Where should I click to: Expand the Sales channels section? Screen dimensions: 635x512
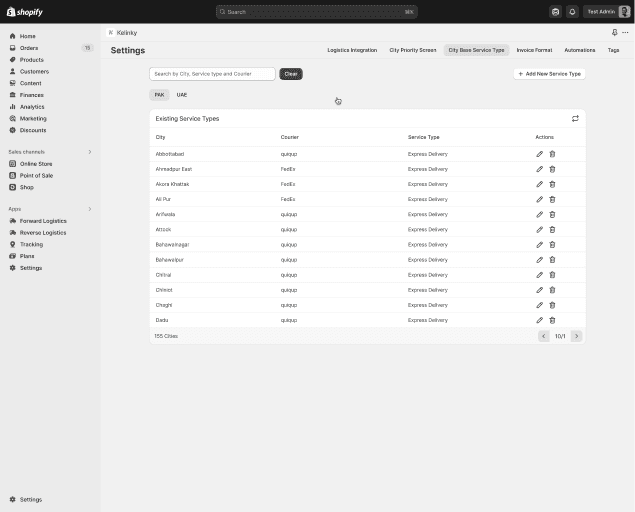click(90, 152)
